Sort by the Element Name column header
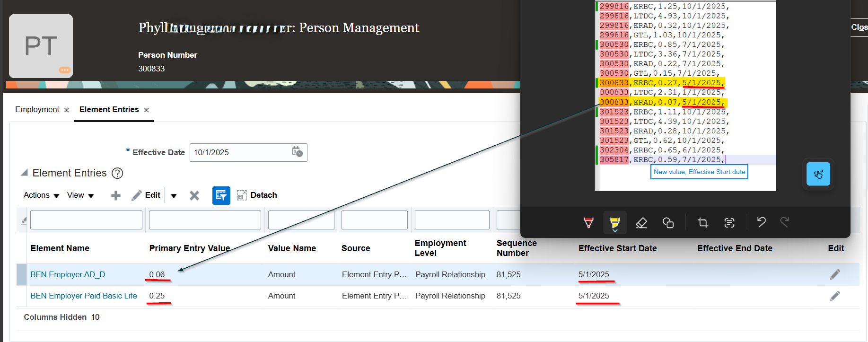 [60, 248]
